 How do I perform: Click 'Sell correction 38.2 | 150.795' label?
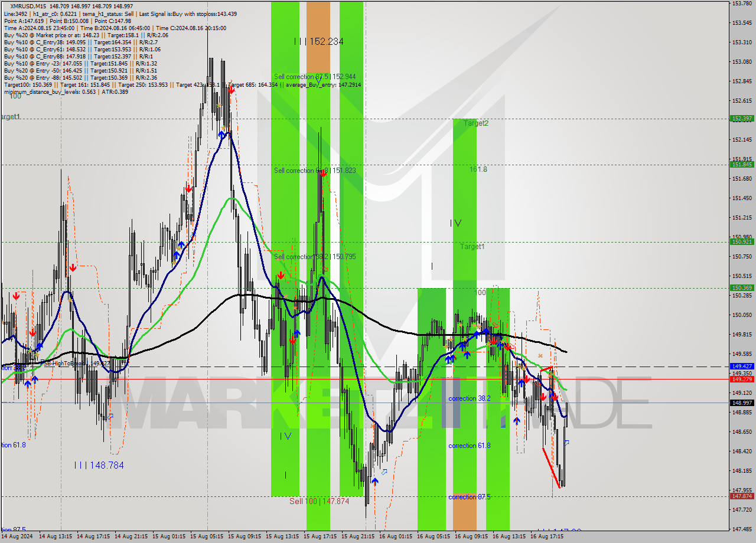(x=315, y=257)
